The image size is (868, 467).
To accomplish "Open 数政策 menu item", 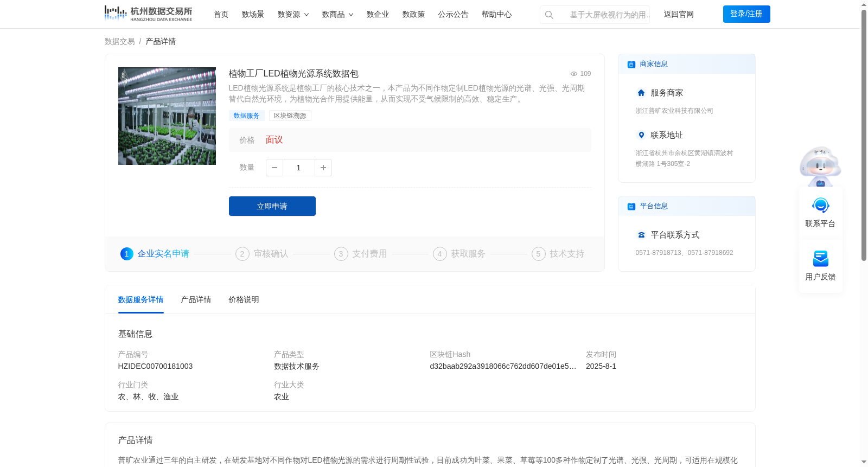I will pyautogui.click(x=413, y=15).
